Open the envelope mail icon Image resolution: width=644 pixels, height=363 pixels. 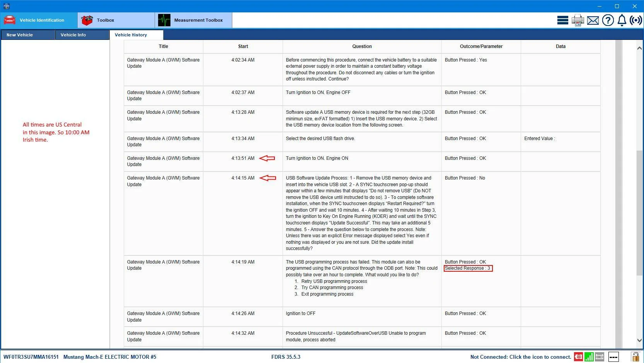[x=593, y=21]
